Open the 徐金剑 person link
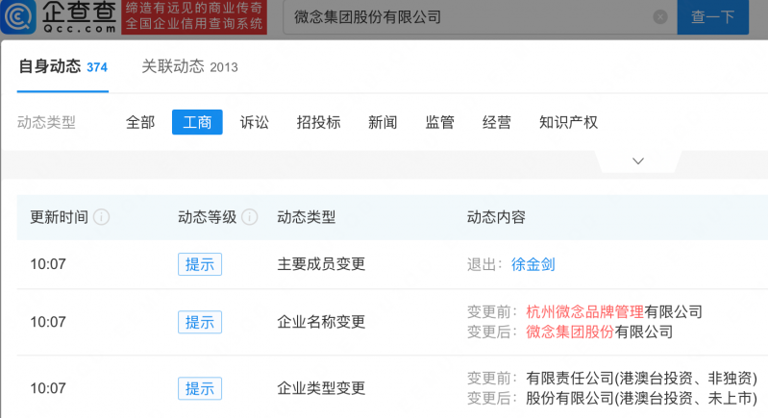Screen dimensions: 768x418 click(x=533, y=264)
